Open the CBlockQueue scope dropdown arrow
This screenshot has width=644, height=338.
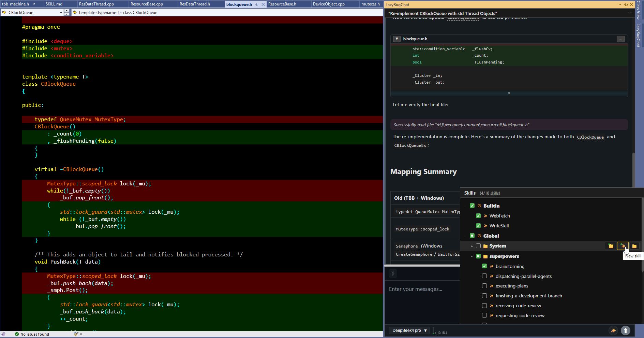pyautogui.click(x=61, y=12)
